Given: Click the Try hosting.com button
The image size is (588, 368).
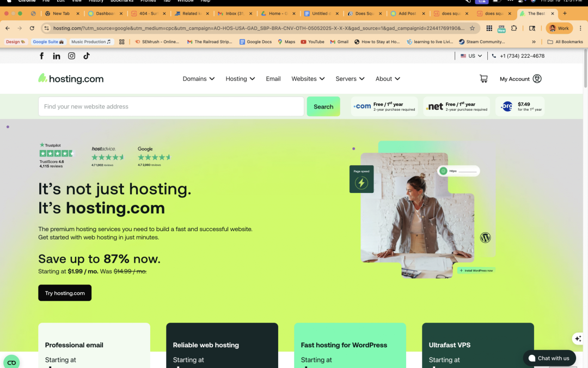Looking at the screenshot, I should tap(65, 293).
